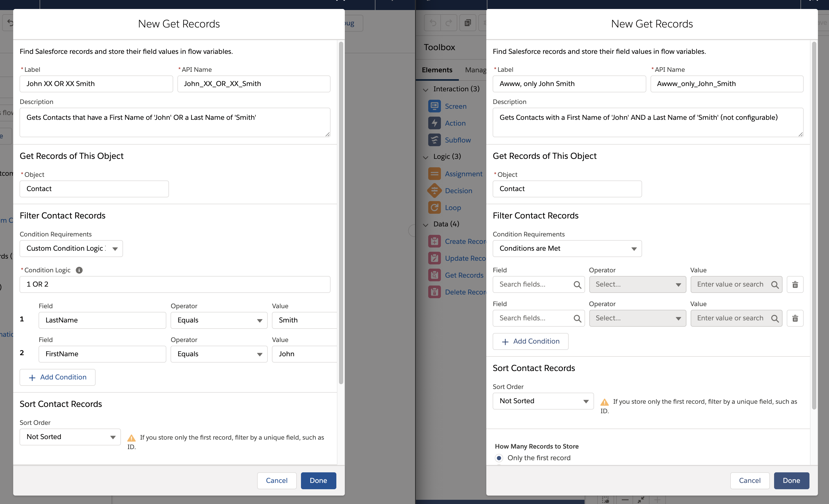The image size is (829, 504).
Task: Click the API Name field 'John_XX_OR_XX_Smith'
Action: click(254, 84)
